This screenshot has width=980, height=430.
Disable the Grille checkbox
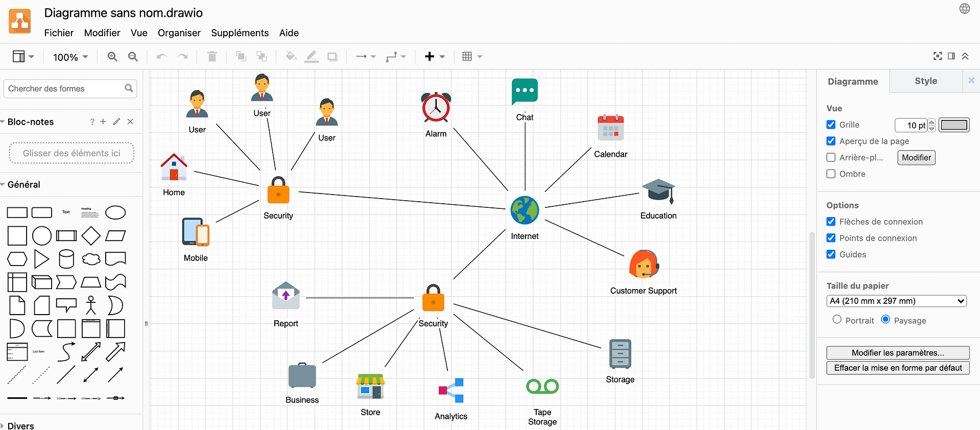831,125
